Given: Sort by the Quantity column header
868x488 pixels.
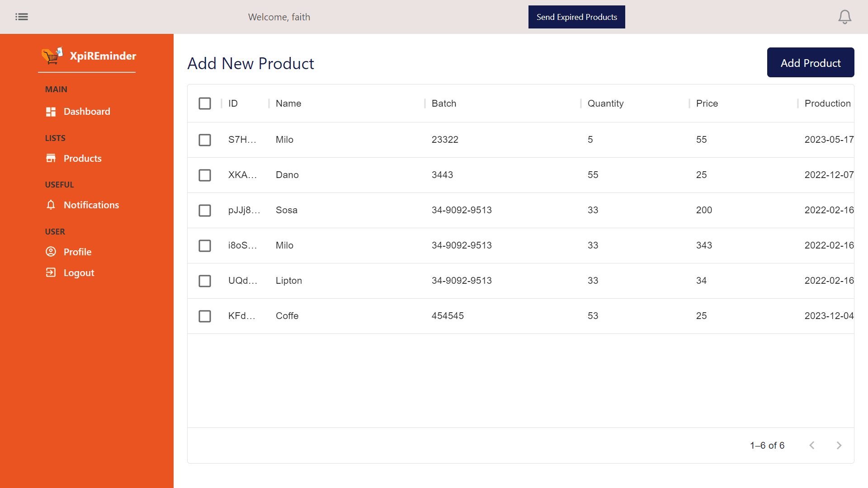Looking at the screenshot, I should [x=605, y=103].
